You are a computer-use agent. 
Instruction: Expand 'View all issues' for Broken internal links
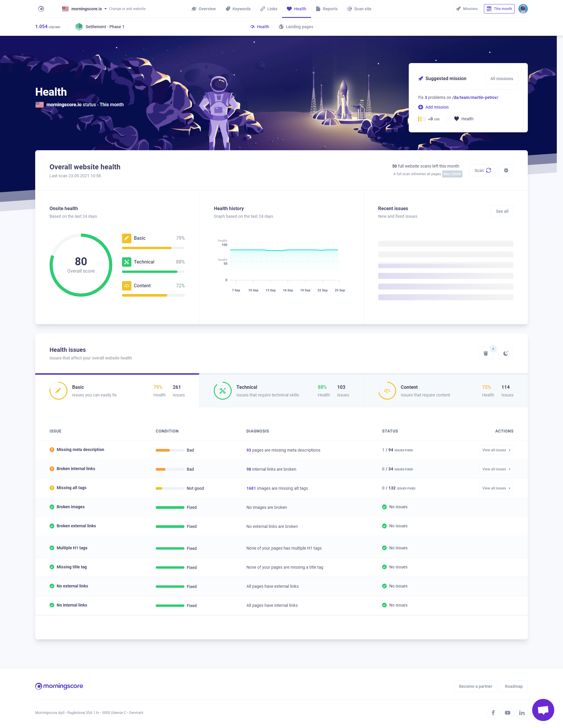click(496, 469)
